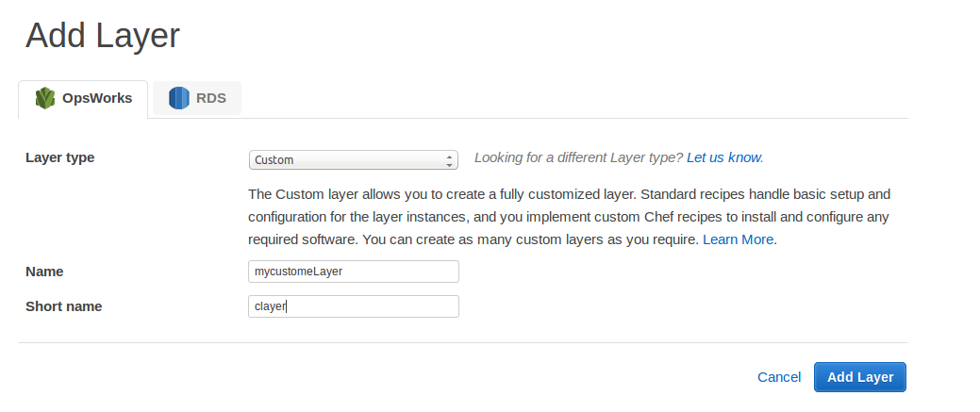Focus the Short name input field

(x=353, y=306)
